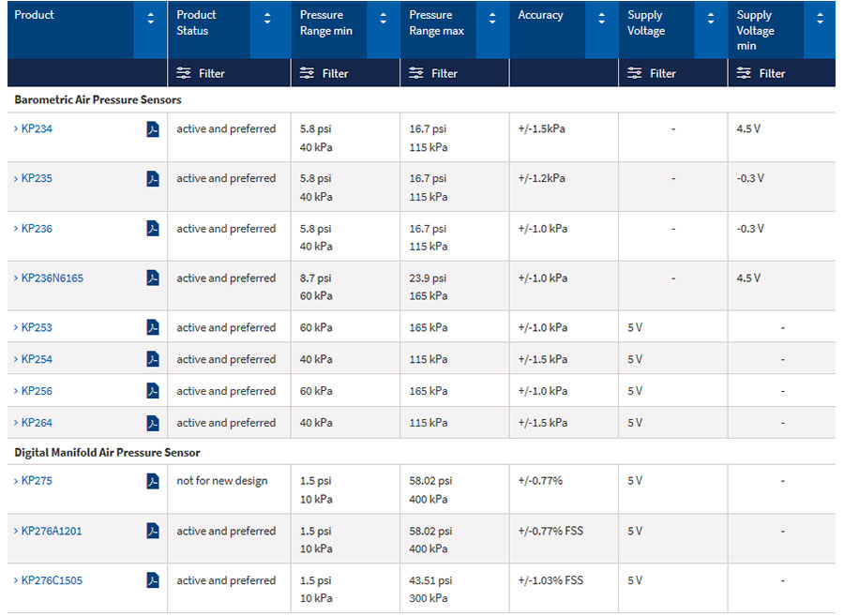Click the Barometric Air Pressure Sensors heading
Image resolution: width=844 pixels, height=616 pixels.
tap(98, 99)
